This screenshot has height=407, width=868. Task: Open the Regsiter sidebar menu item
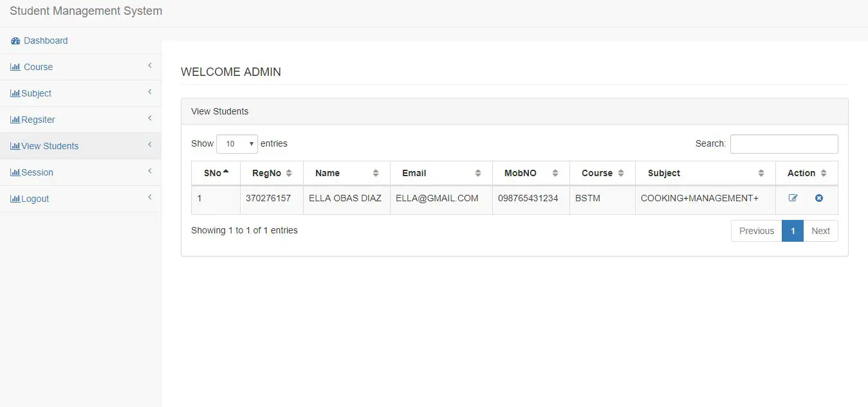(38, 120)
